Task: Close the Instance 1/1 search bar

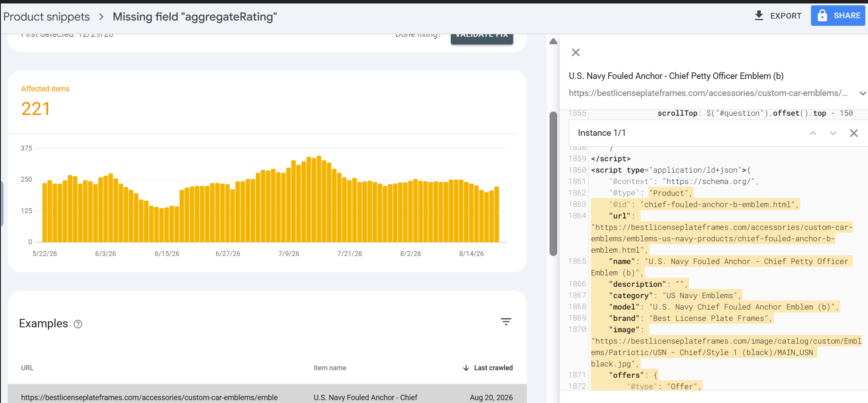Action: [854, 133]
